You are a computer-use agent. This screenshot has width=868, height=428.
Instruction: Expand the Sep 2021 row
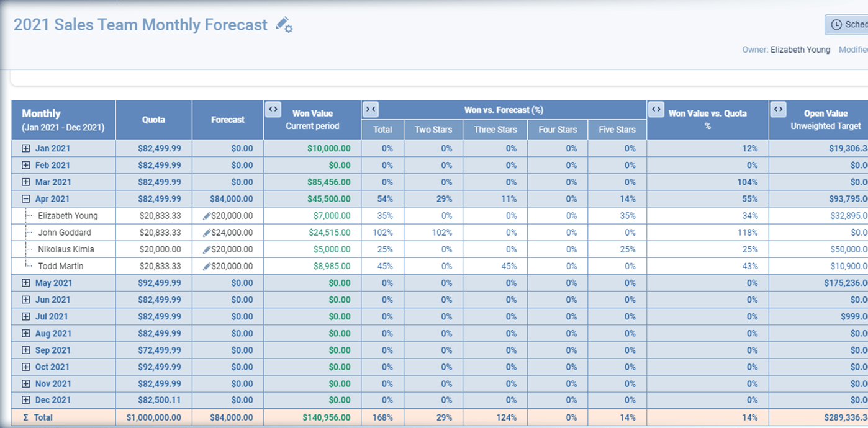click(x=24, y=350)
